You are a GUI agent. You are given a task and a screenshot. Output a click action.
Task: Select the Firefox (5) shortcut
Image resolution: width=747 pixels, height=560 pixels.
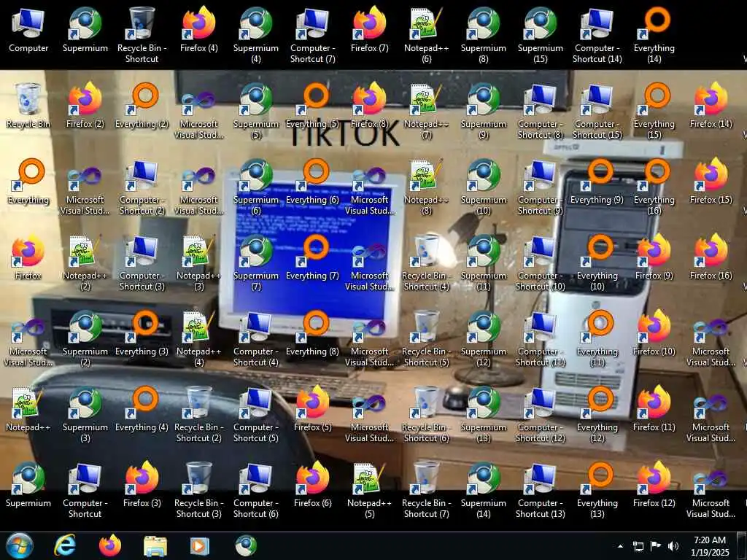click(312, 410)
